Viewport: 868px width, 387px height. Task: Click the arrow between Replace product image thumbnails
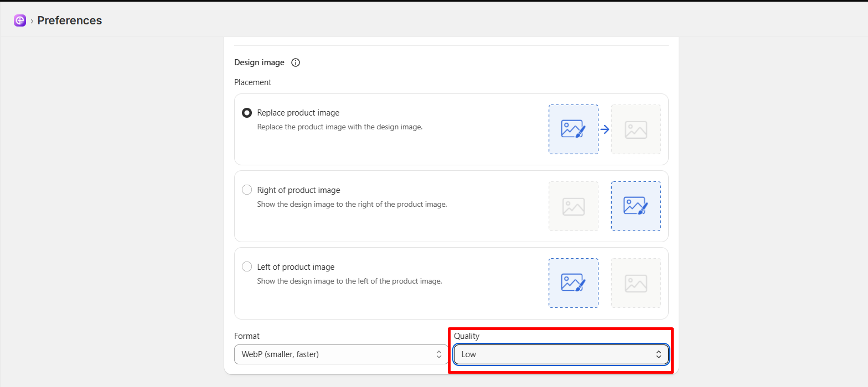point(605,129)
